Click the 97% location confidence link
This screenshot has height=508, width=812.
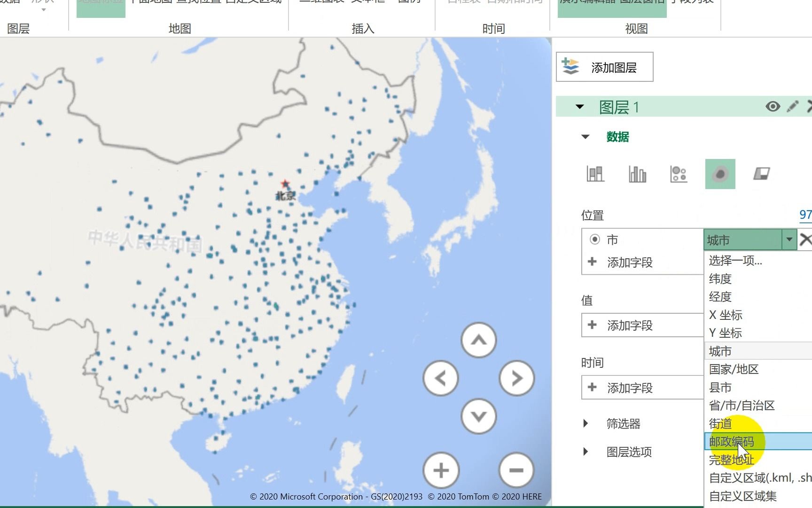(x=805, y=215)
